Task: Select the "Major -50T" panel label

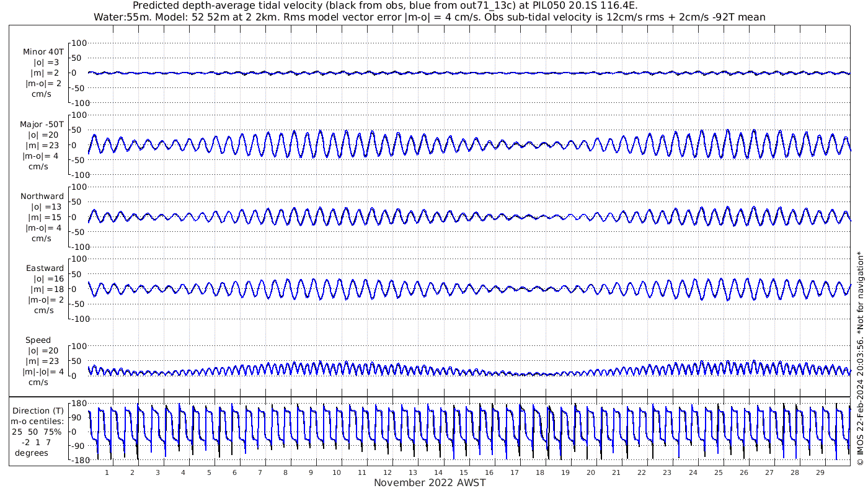Action: click(x=42, y=124)
